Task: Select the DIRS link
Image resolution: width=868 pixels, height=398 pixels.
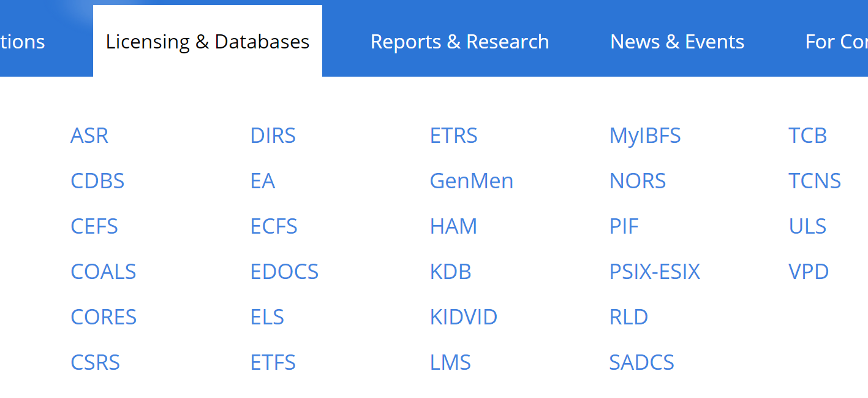Action: pos(273,136)
